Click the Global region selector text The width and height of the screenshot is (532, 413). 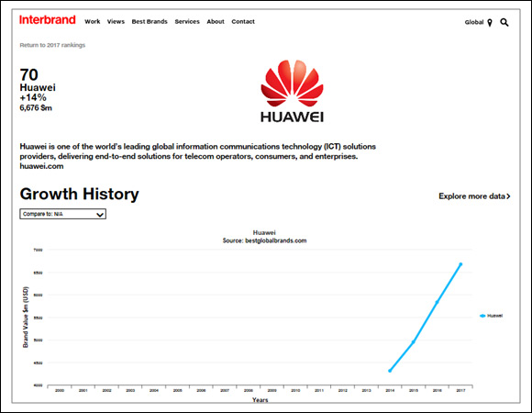pyautogui.click(x=474, y=22)
